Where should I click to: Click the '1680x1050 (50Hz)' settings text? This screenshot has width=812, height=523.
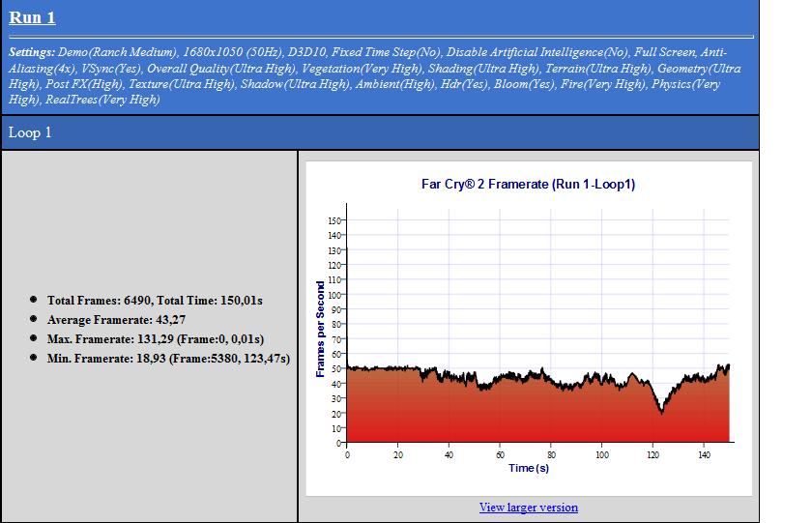pyautogui.click(x=233, y=52)
